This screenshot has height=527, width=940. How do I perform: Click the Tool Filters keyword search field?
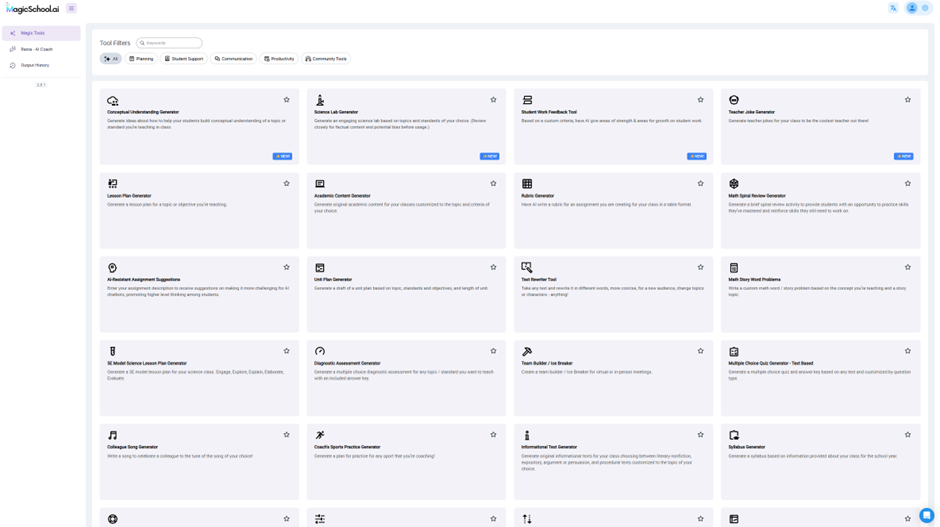169,43
